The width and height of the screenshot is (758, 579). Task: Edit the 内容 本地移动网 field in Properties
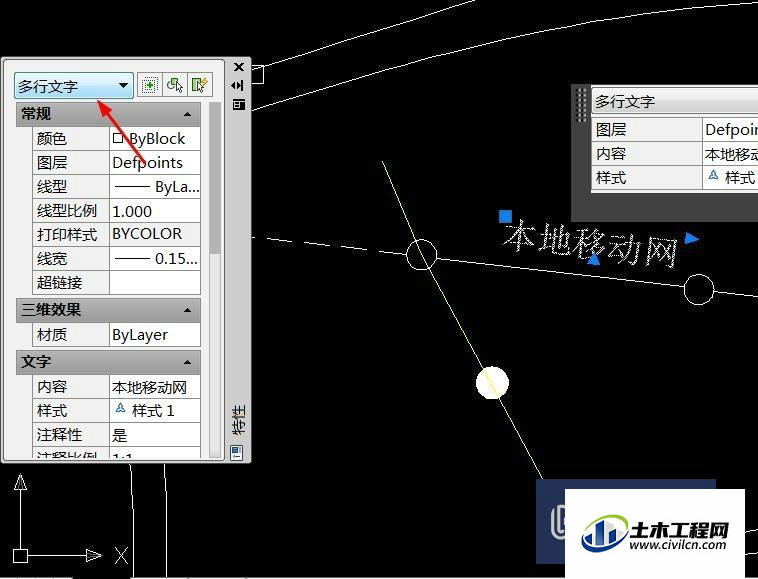155,387
